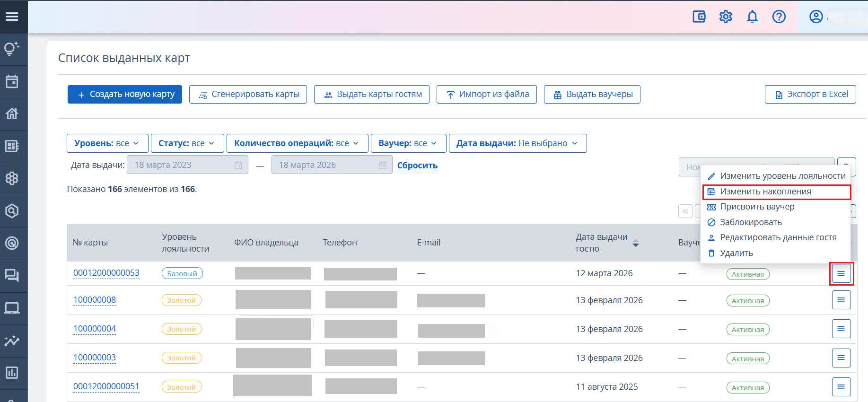Expand the Уровень filter dropdown

[107, 143]
